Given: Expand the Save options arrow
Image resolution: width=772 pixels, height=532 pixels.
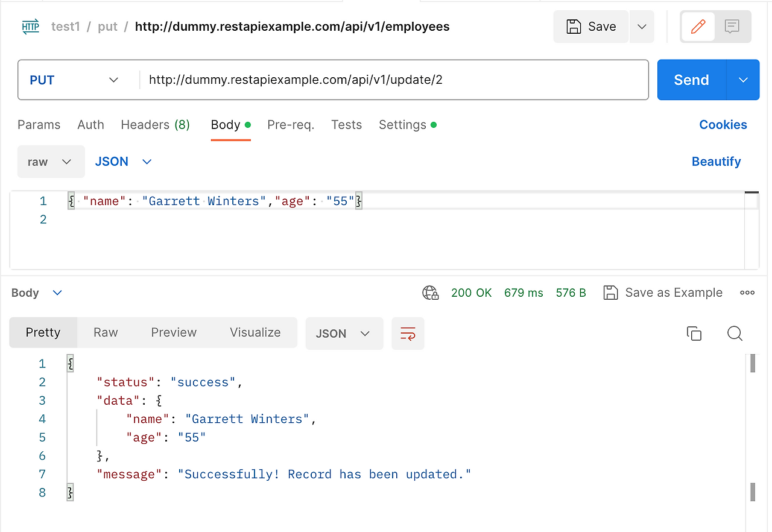Looking at the screenshot, I should click(642, 27).
